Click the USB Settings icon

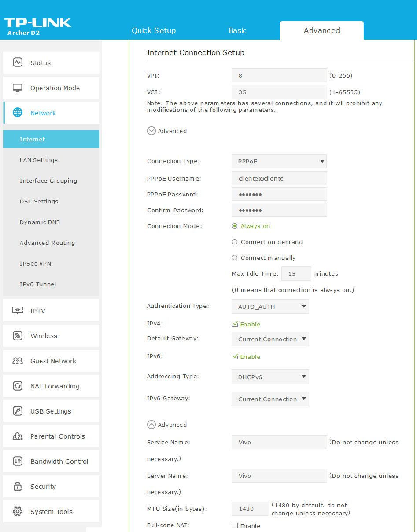click(18, 411)
